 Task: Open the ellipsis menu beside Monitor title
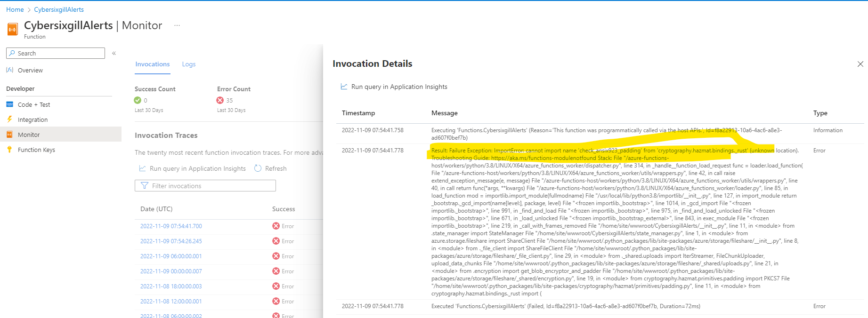coord(177,25)
